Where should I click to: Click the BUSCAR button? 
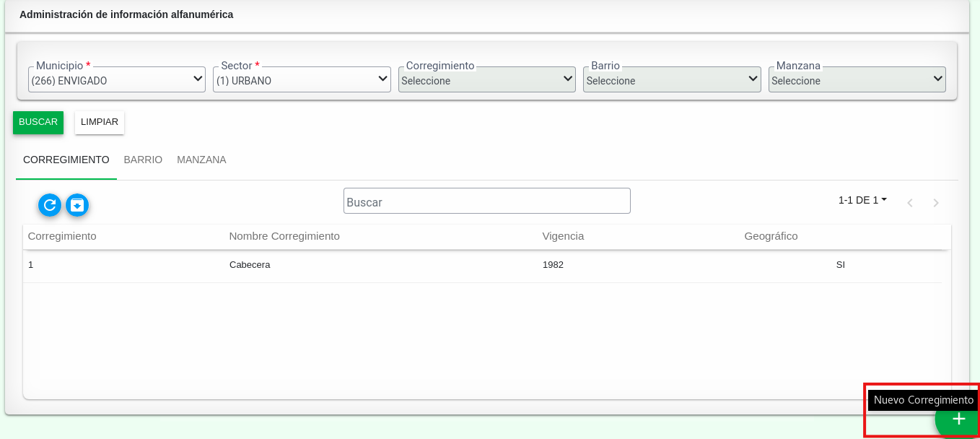(x=38, y=122)
